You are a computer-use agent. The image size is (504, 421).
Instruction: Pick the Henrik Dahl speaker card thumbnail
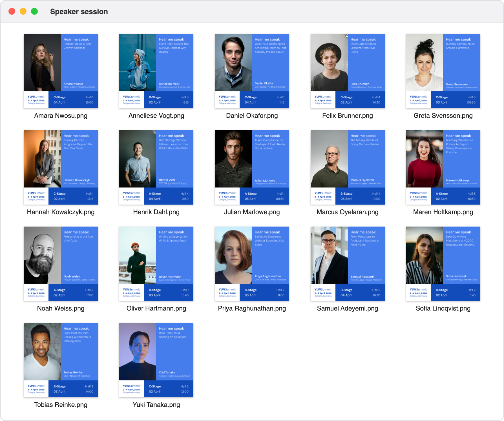coord(156,167)
